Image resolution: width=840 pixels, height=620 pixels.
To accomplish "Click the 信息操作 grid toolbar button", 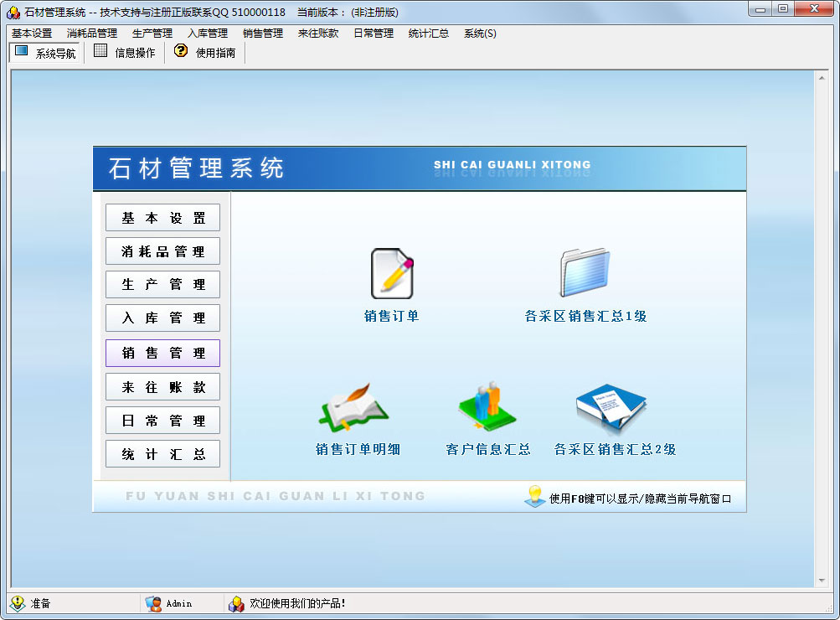I will [124, 53].
